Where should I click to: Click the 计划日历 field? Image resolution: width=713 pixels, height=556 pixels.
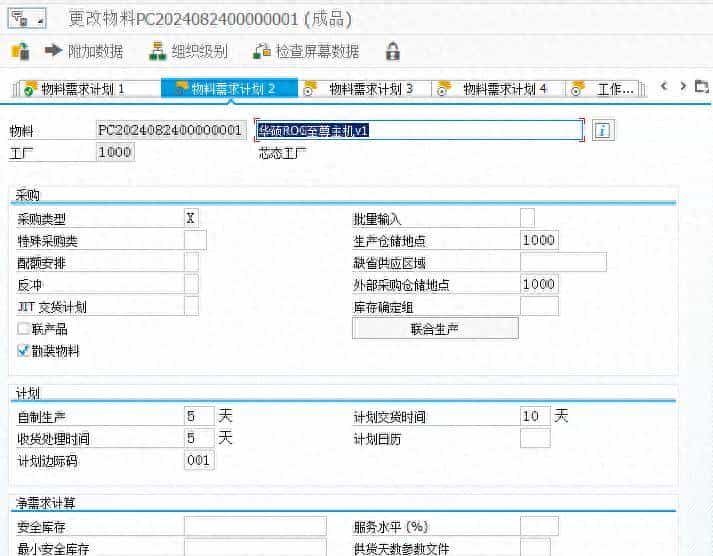535,438
